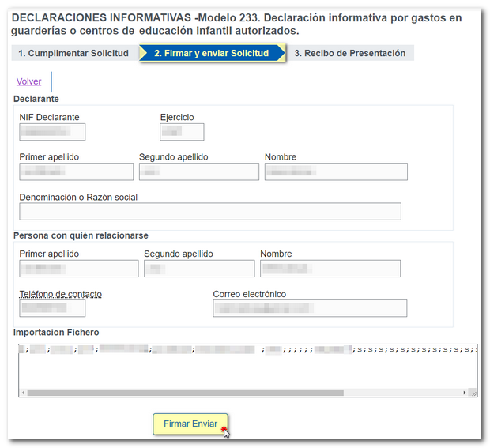Viewport: 490px width, 448px height.
Task: Select the Declarante Primer apellido field
Action: point(77,171)
